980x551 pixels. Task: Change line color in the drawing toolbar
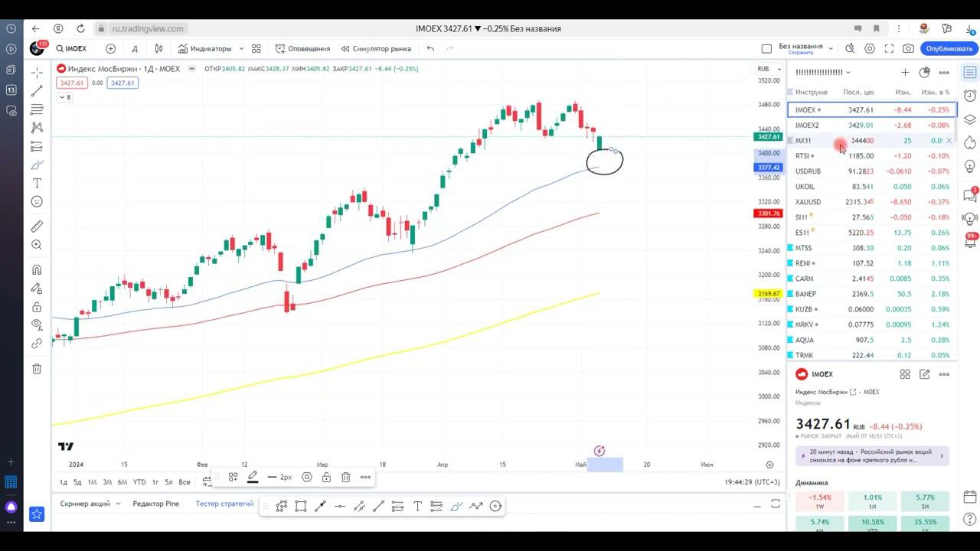point(252,477)
